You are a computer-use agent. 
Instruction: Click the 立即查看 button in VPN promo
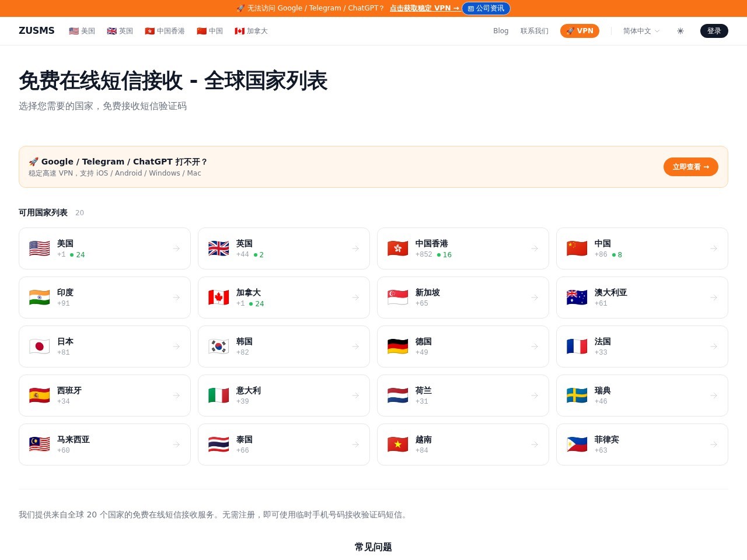point(691,167)
